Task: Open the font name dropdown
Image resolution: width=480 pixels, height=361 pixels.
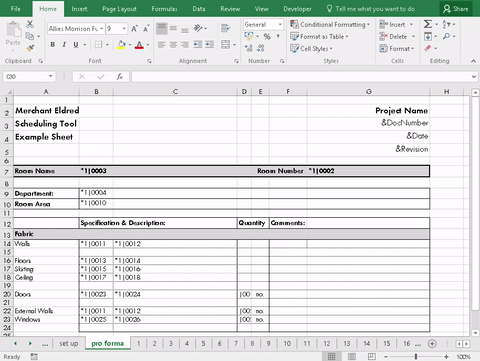Action: [101, 29]
